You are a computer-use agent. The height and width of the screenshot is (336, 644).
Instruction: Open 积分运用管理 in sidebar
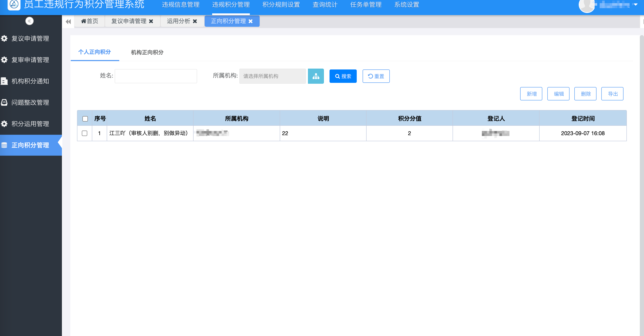[30, 124]
